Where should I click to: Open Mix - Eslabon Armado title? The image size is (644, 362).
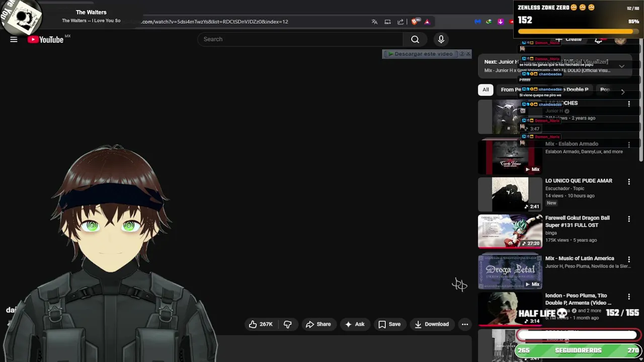[x=572, y=144]
